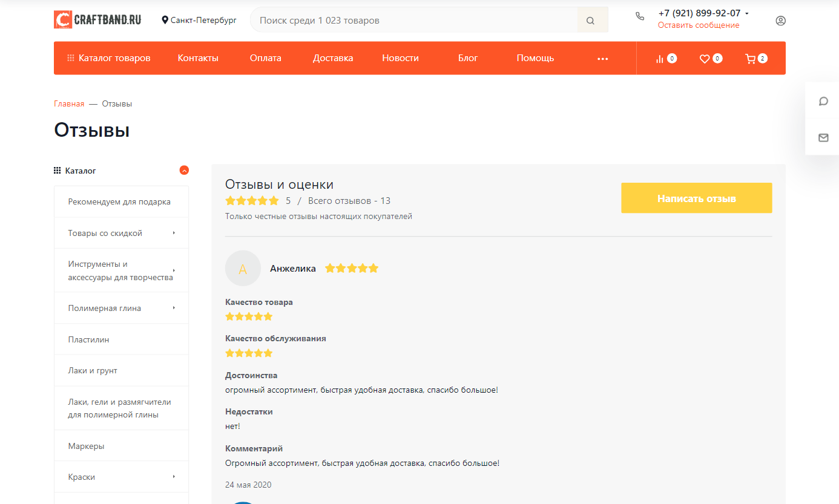Expand Полимерная глина submenu arrow
Screen dimensions: 839x504
(174, 308)
